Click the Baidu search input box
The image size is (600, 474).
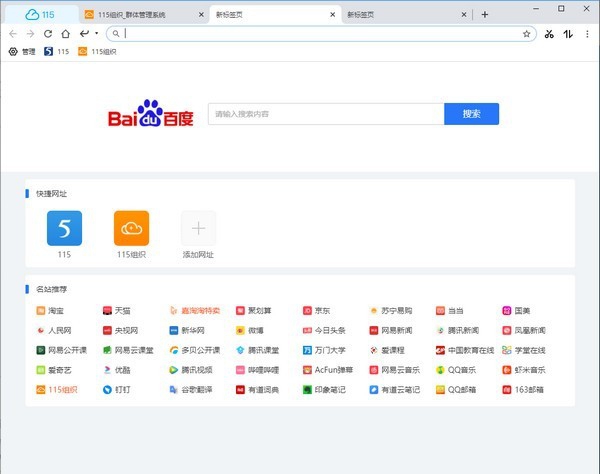click(x=326, y=114)
